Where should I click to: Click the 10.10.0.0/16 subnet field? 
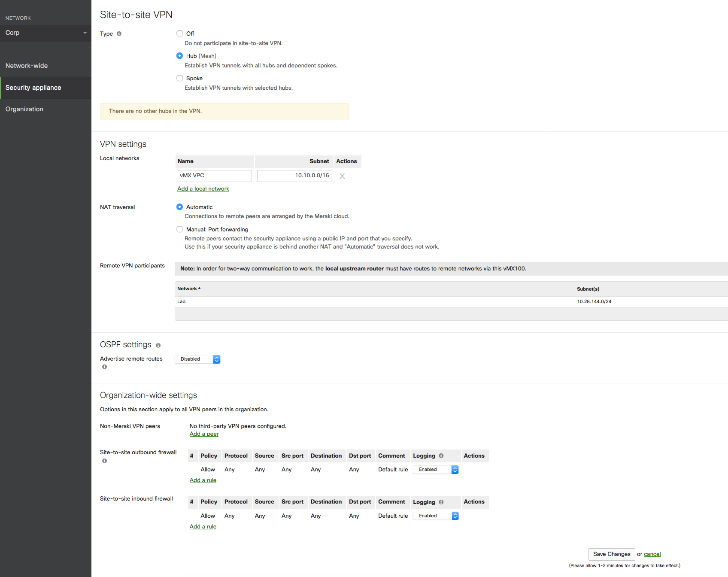tap(294, 176)
